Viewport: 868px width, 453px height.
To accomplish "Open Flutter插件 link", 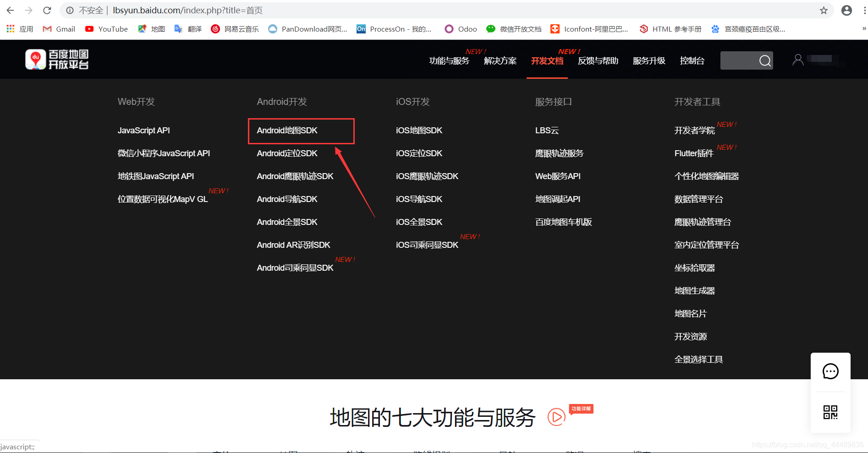I will [694, 153].
